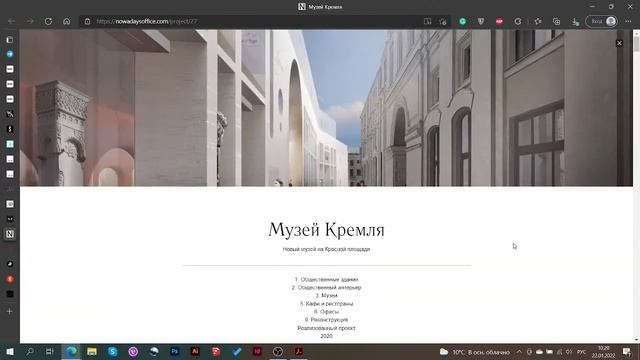Click the browser forward arrow
640x360 pixels.
(x=30, y=21)
